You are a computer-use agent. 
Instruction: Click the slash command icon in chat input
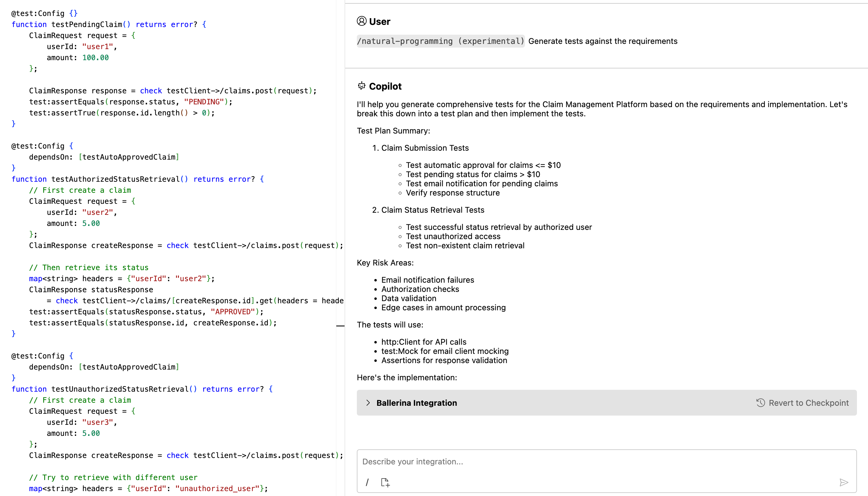coord(367,482)
